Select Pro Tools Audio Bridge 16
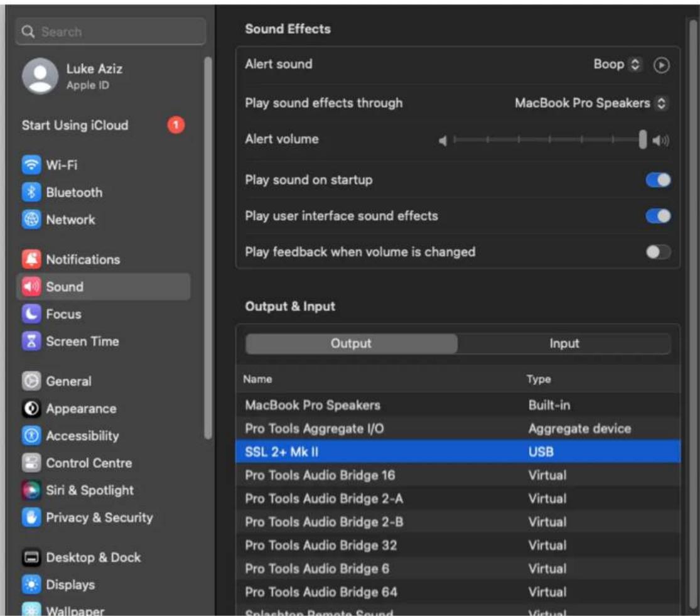The image size is (700, 616). click(x=458, y=475)
